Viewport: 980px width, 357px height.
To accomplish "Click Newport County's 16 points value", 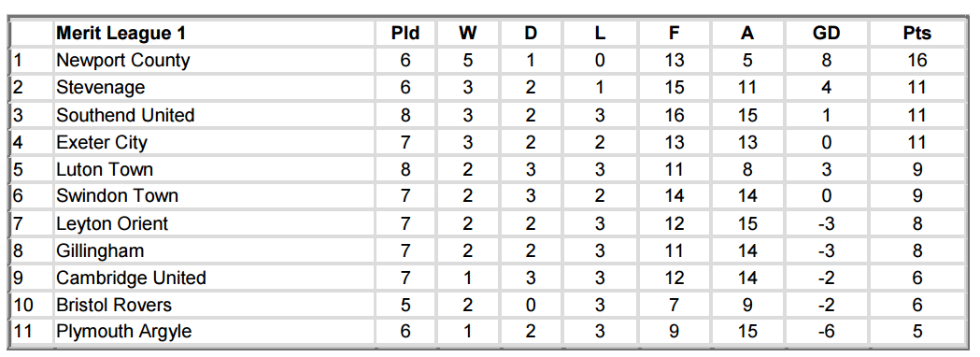I will (x=916, y=61).
